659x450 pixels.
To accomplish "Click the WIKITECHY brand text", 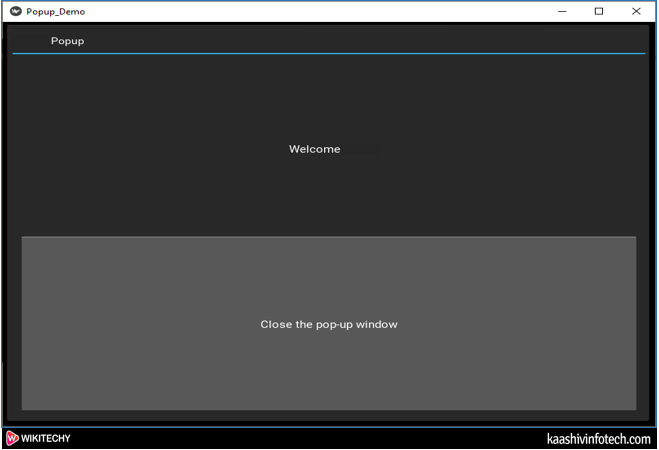I will point(46,439).
